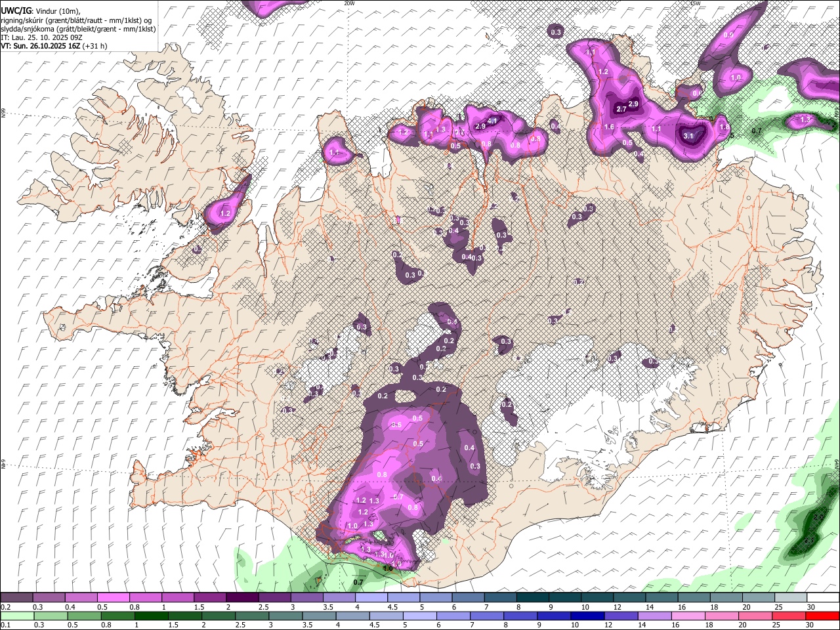
Task: Click the initial time 'IT: Lau. 25. 10. 2025 09Z'
Action: click(41, 37)
